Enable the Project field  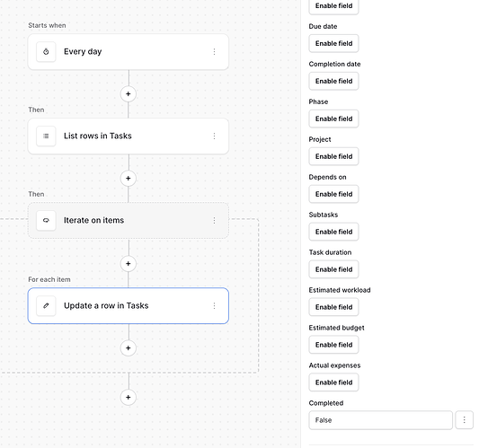point(333,156)
